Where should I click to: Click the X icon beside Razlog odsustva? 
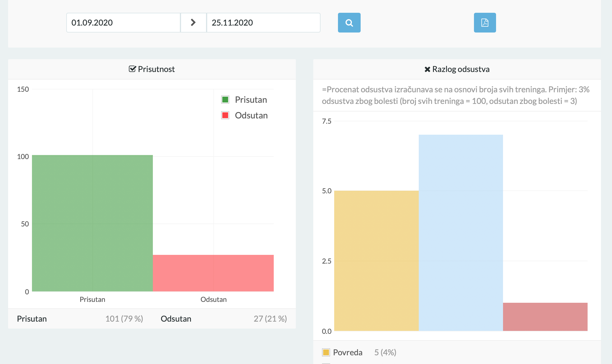click(427, 69)
